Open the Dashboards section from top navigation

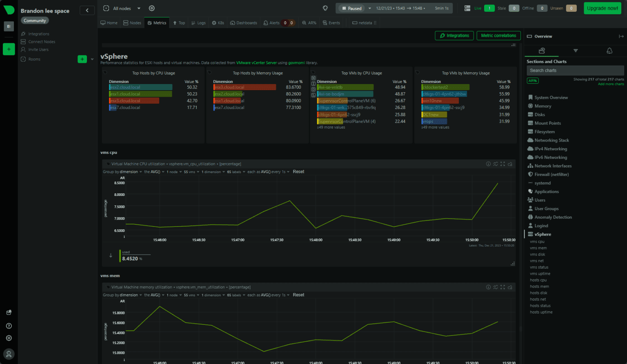tap(243, 23)
